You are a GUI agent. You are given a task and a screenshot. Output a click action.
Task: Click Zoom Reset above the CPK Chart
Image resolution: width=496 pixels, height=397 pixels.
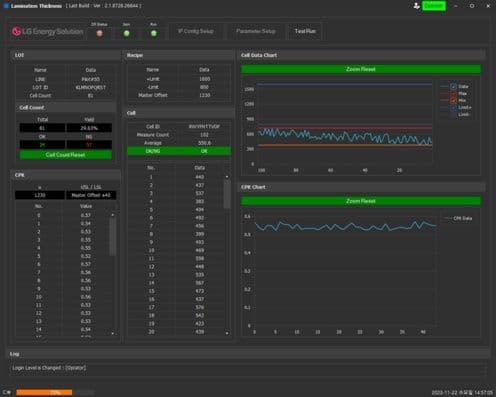click(x=361, y=201)
